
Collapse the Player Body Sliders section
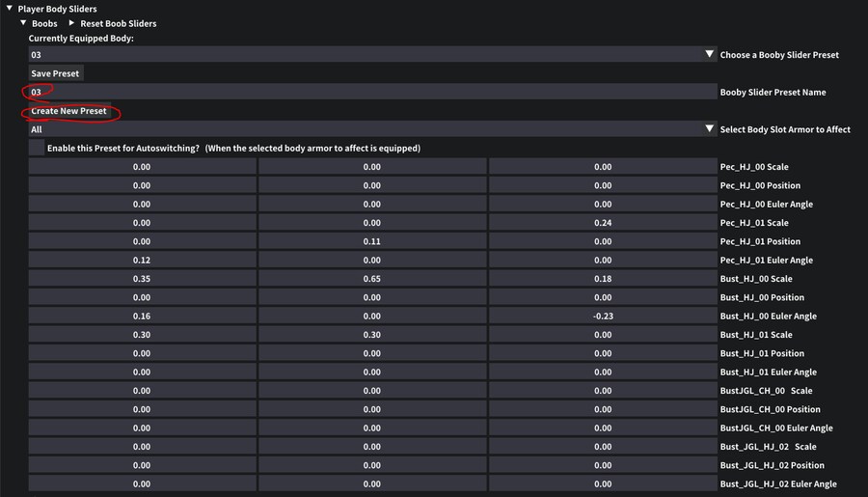coord(10,9)
